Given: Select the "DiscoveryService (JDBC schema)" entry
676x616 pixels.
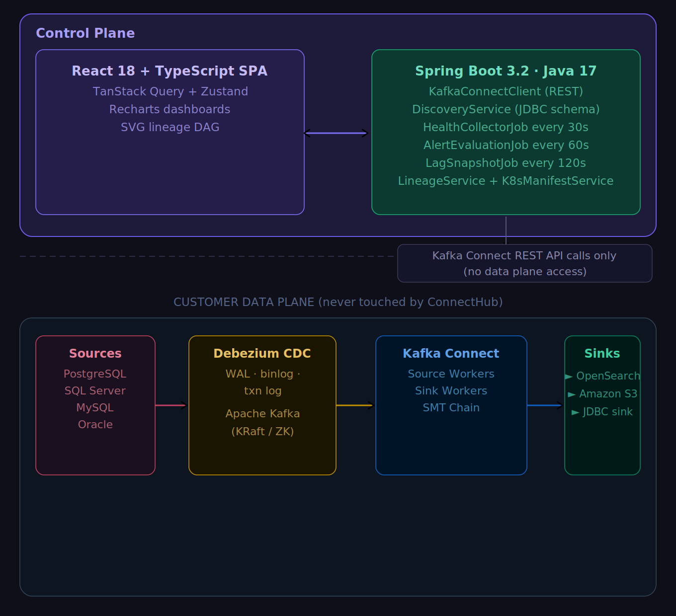Looking at the screenshot, I should tap(506, 109).
